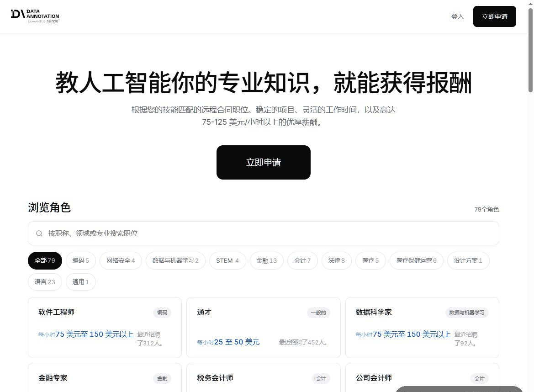This screenshot has width=534, height=392.
Task: Click the large center 立即申请 button
Action: [x=263, y=163]
